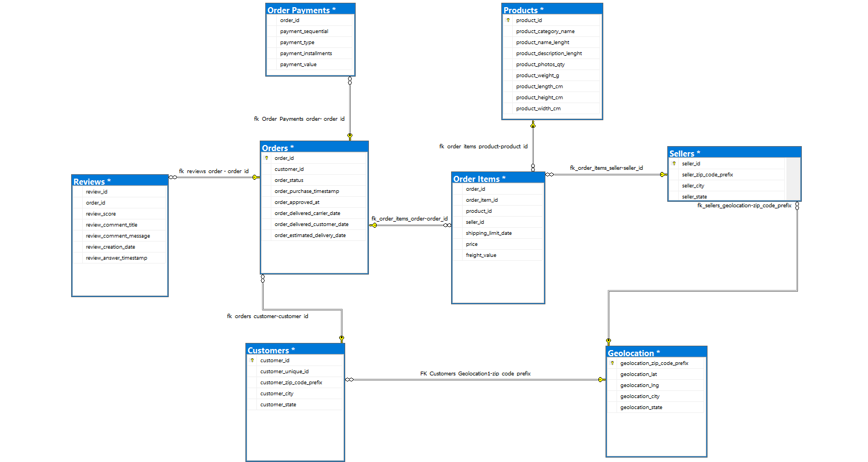Select the Orders table title bar
This screenshot has height=462, width=868.
coord(314,148)
